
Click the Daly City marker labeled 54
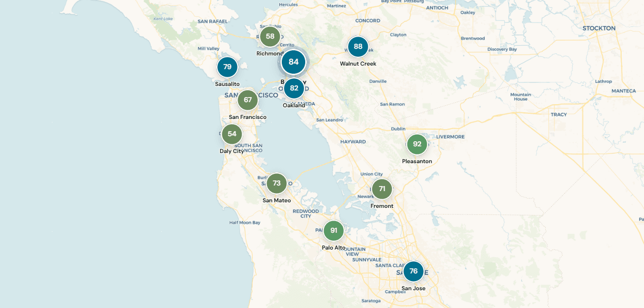pos(231,134)
